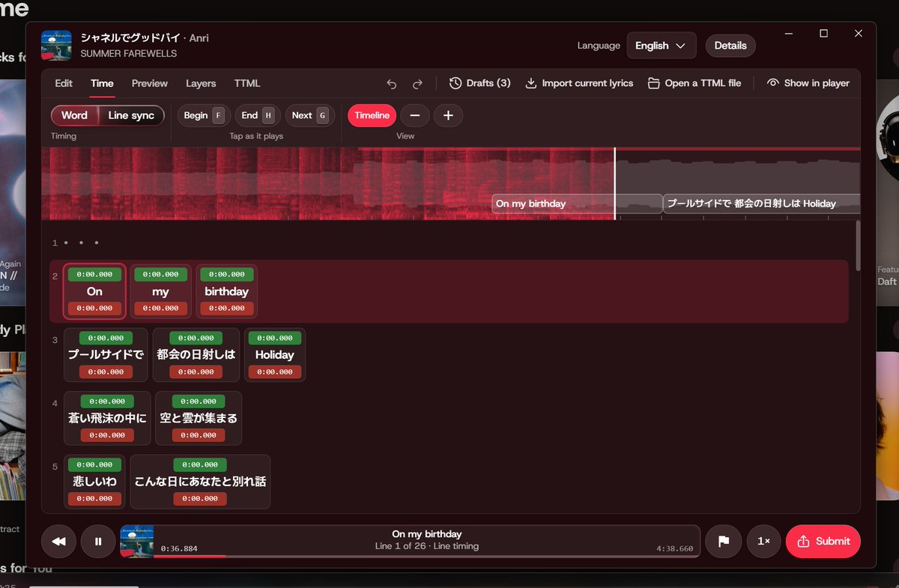Image resolution: width=899 pixels, height=588 pixels.
Task: Import current lyrics
Action: coord(579,83)
